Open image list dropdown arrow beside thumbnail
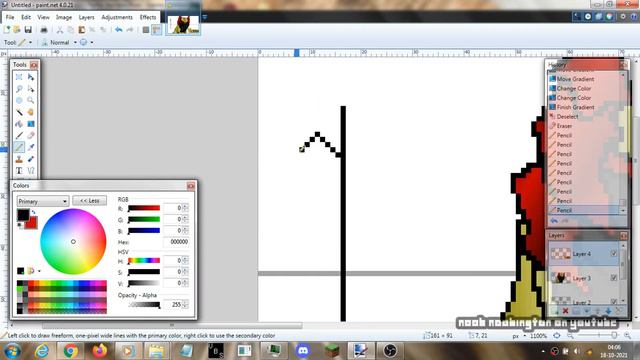Viewport: 640px width, 360px height. (x=204, y=17)
